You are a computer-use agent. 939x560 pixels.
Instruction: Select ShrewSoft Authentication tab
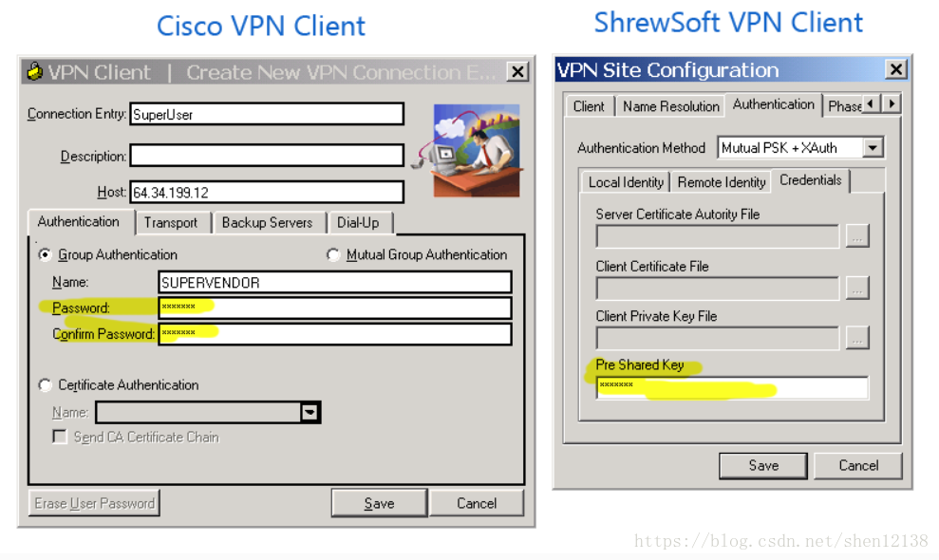[773, 104]
